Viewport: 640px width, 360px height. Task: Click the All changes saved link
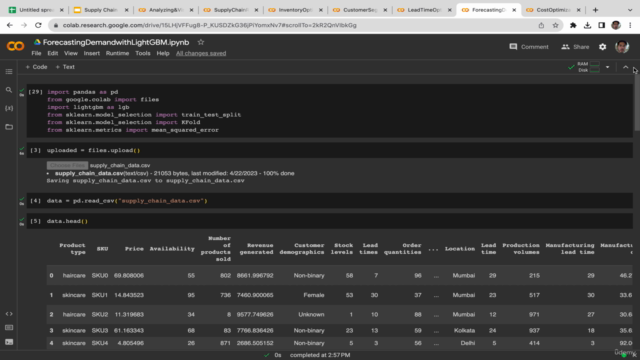pyautogui.click(x=201, y=53)
